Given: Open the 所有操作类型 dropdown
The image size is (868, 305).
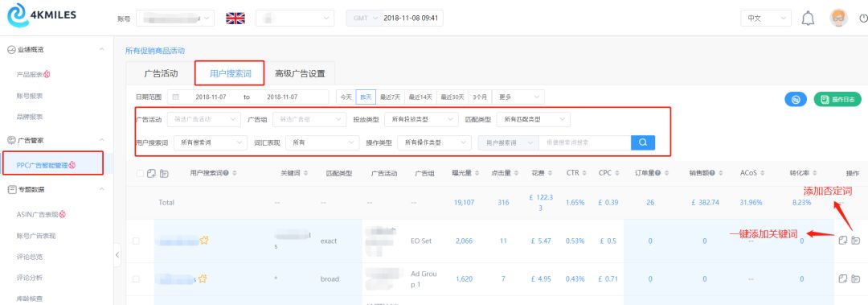Looking at the screenshot, I should click(x=435, y=142).
